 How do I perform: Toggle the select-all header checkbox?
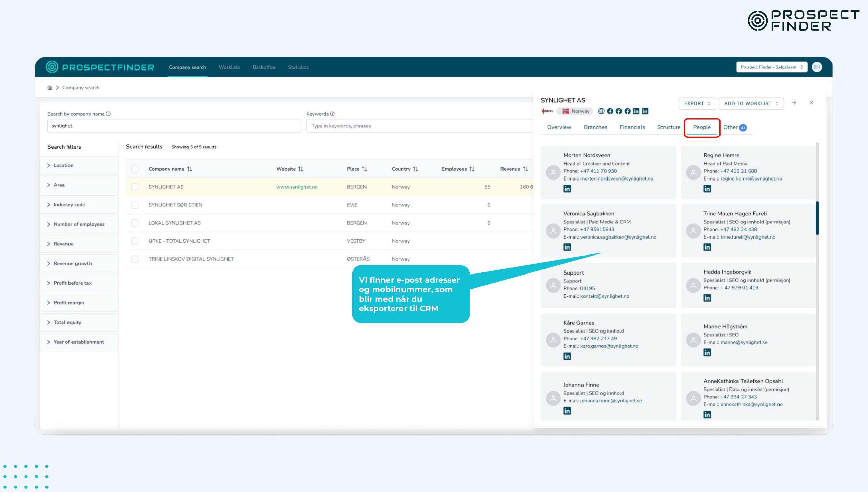pyautogui.click(x=135, y=169)
